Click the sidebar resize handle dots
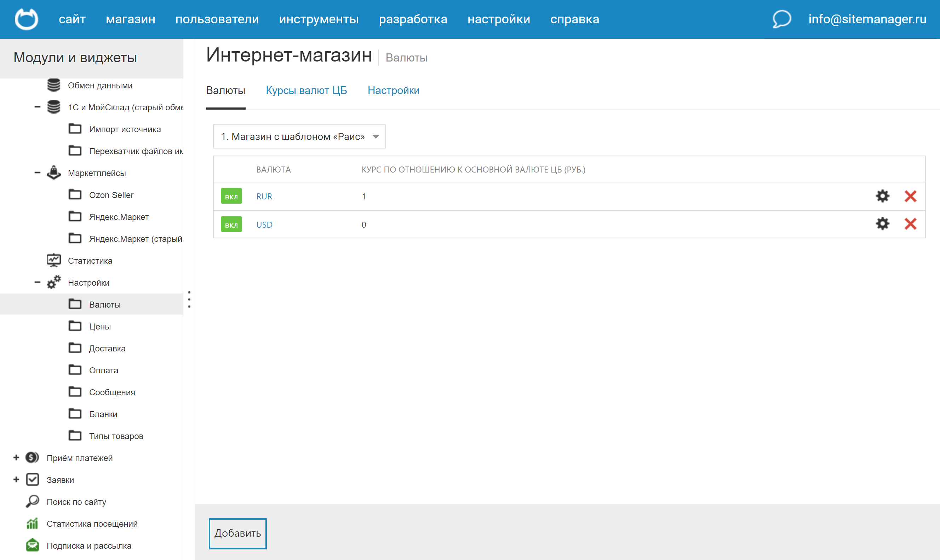 pos(189,299)
